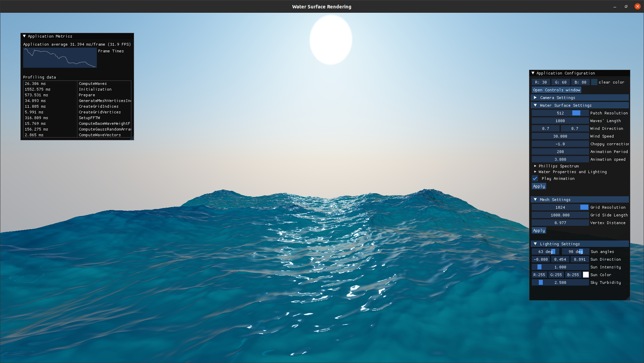Collapse the Application Metrics window triangle
Screen dimensions: 644x363
24,36
